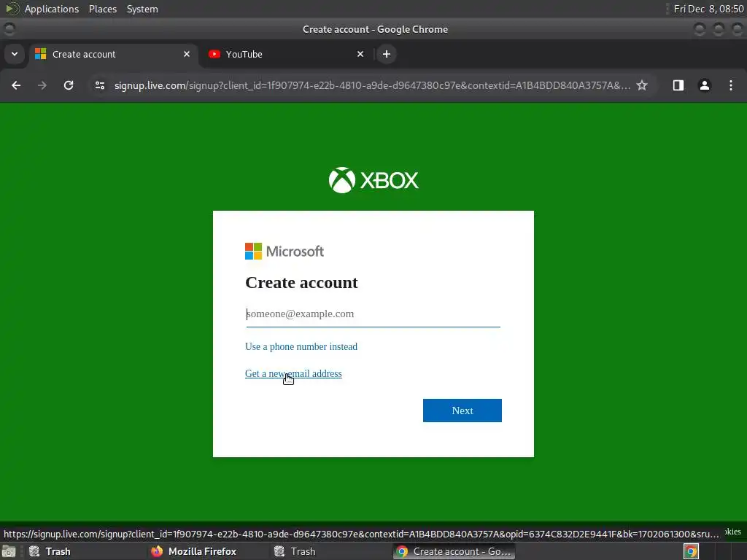Viewport: 747px width, 560px height.
Task: Open site information icon beside the URL
Action: (x=99, y=85)
